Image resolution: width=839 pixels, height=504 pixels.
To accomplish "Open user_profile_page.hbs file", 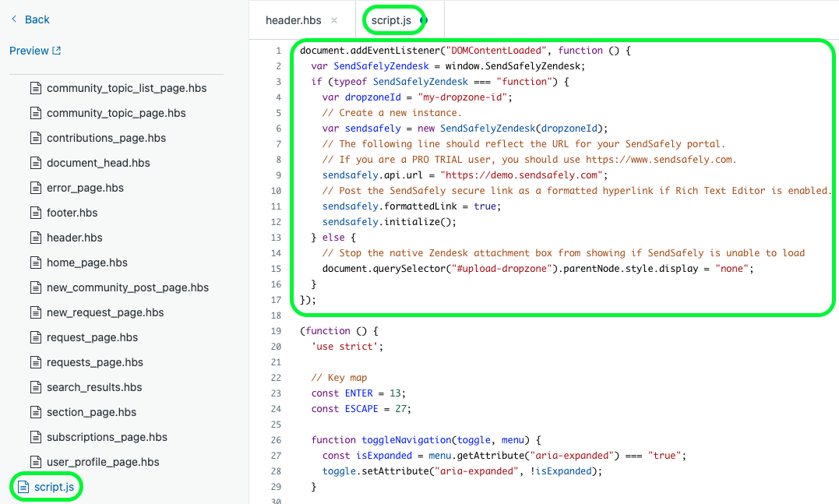I will (103, 462).
